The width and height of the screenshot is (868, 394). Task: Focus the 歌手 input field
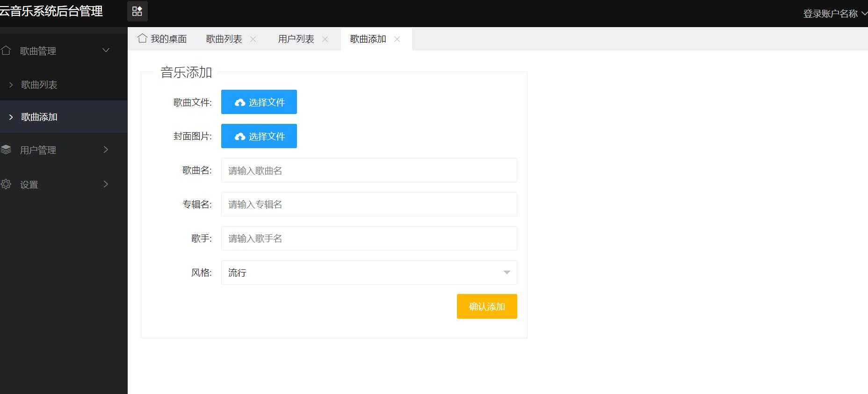[x=369, y=238]
